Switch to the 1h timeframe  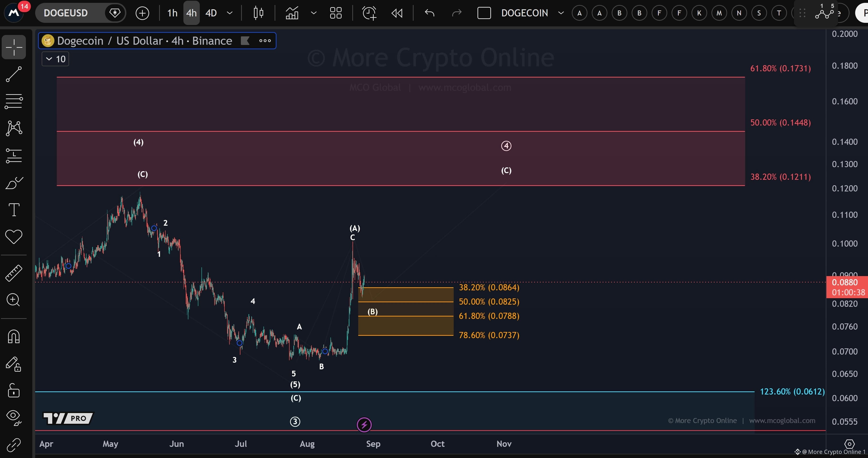172,13
